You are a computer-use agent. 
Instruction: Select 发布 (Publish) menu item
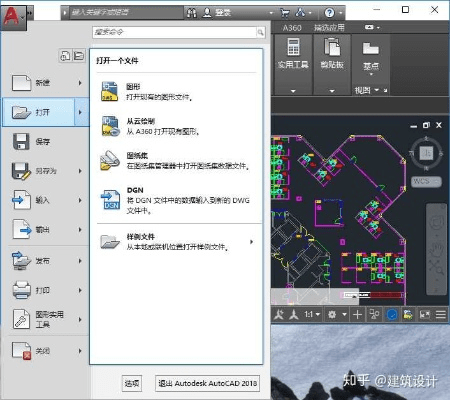pyautogui.click(x=38, y=261)
